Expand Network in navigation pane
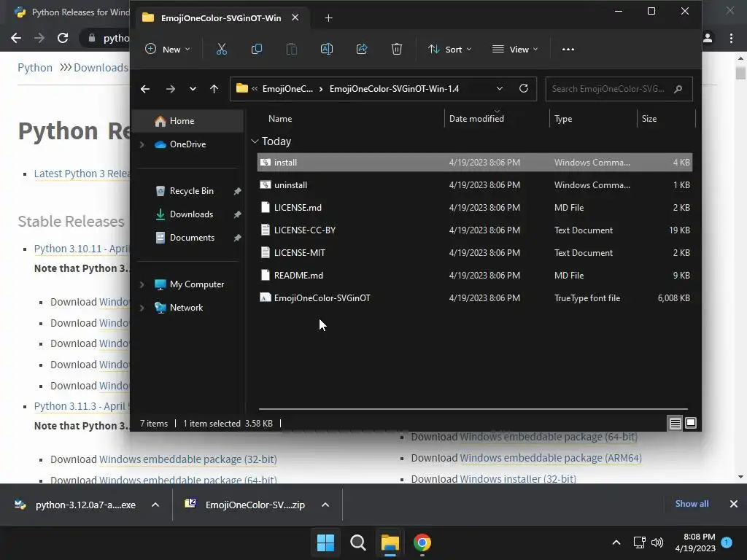This screenshot has width=747, height=560. pyautogui.click(x=142, y=308)
